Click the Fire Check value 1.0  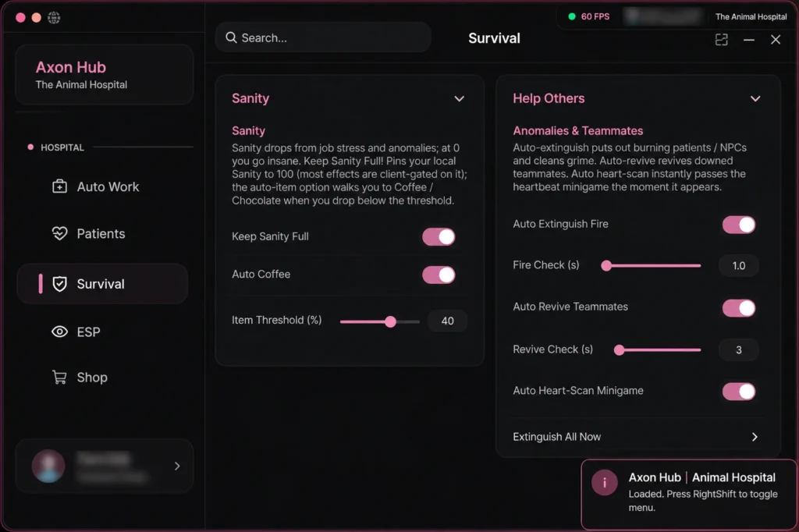tap(738, 265)
